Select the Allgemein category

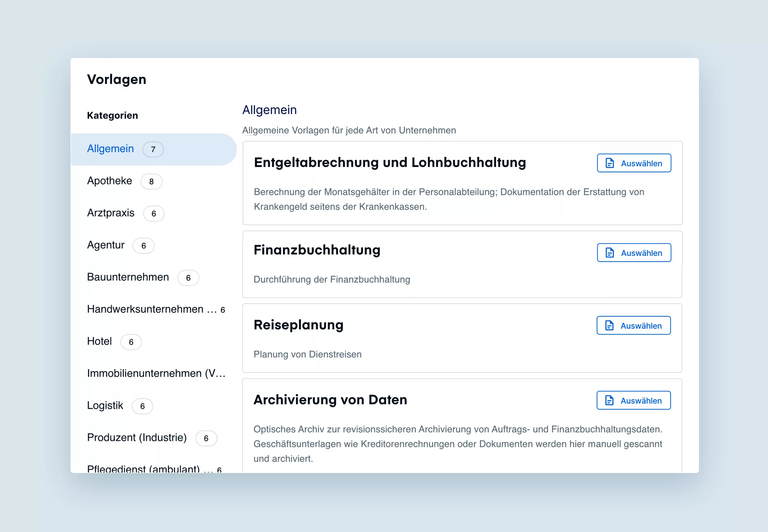[x=154, y=149]
